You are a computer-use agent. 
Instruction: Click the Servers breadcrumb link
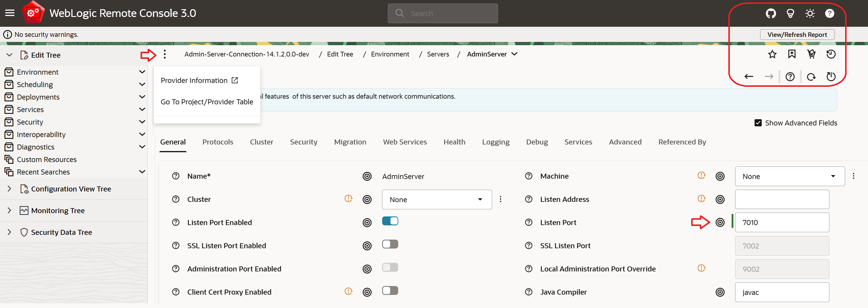point(438,54)
